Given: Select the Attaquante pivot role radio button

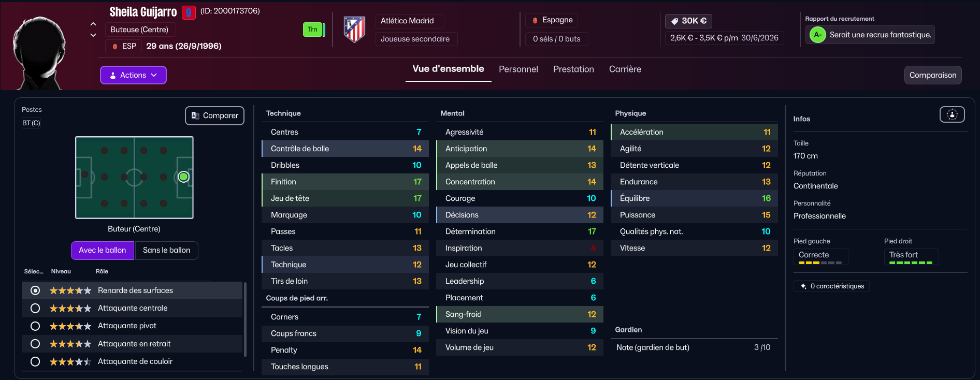Looking at the screenshot, I should tap(35, 326).
